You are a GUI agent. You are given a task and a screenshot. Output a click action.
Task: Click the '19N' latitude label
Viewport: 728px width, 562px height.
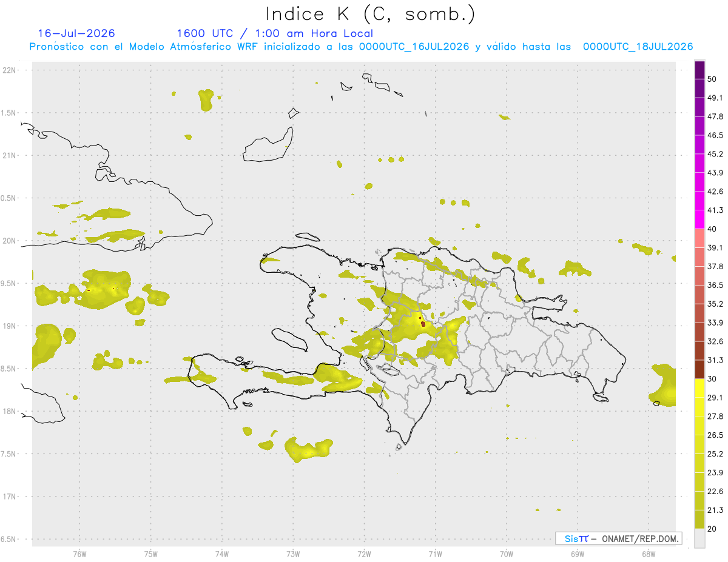coord(10,326)
